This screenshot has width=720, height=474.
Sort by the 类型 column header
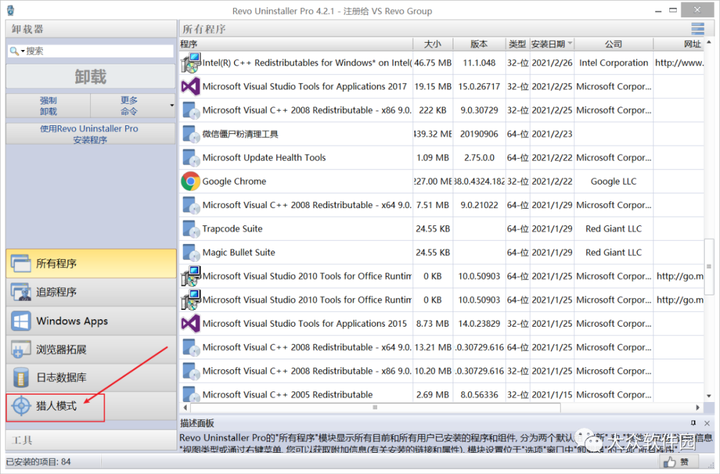(x=518, y=44)
